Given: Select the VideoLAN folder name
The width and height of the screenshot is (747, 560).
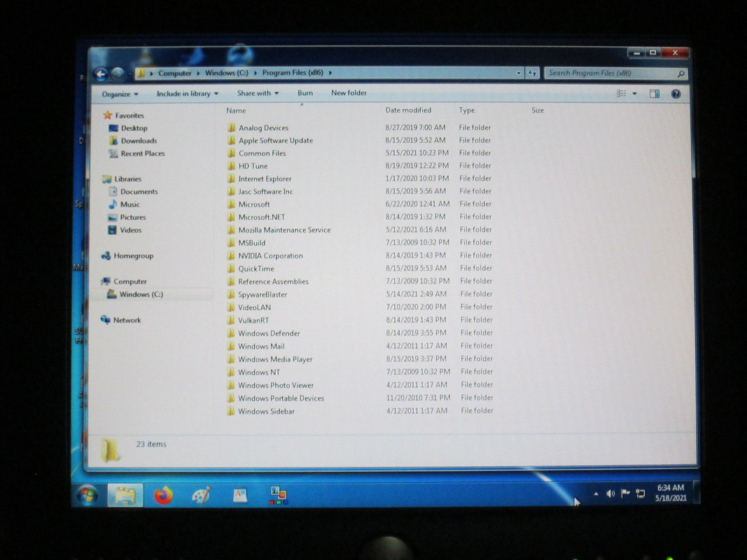Looking at the screenshot, I should click(x=254, y=307).
